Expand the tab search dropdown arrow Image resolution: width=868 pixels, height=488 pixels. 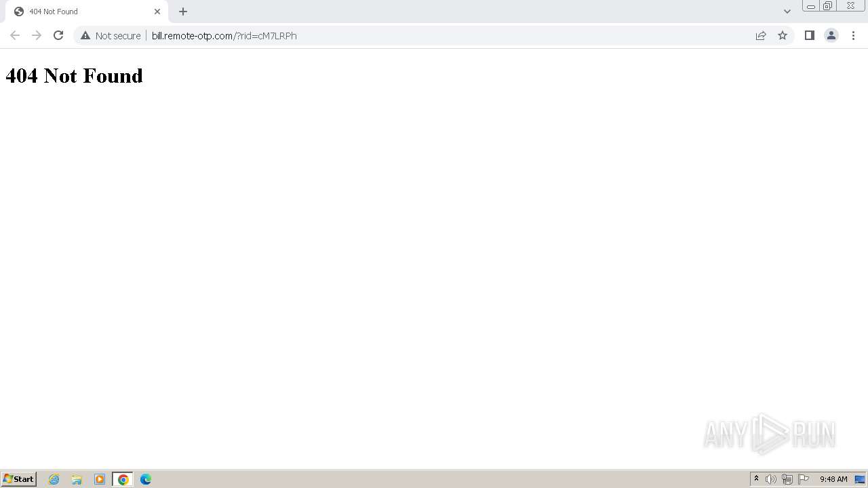coord(787,12)
